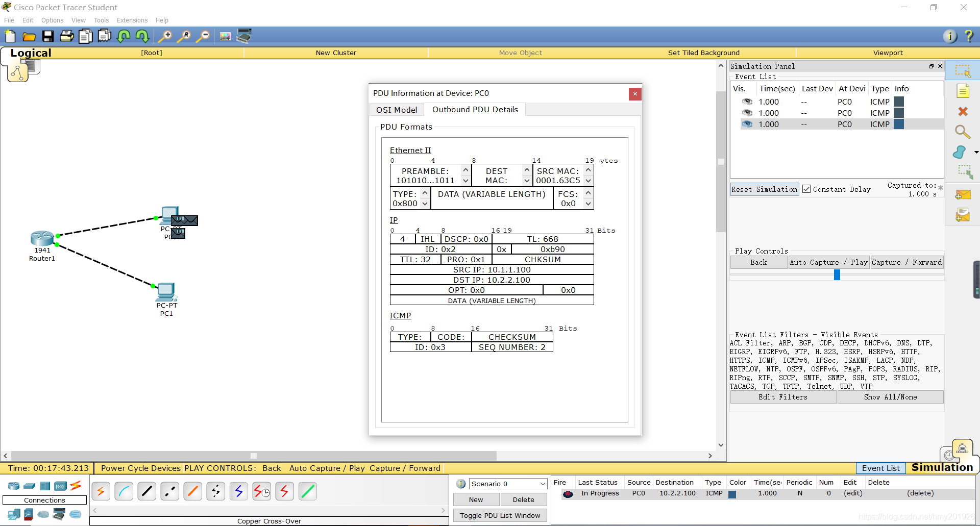Image resolution: width=980 pixels, height=526 pixels.
Task: Expand Draw Polygon tool dropdown arrow
Action: (x=976, y=152)
